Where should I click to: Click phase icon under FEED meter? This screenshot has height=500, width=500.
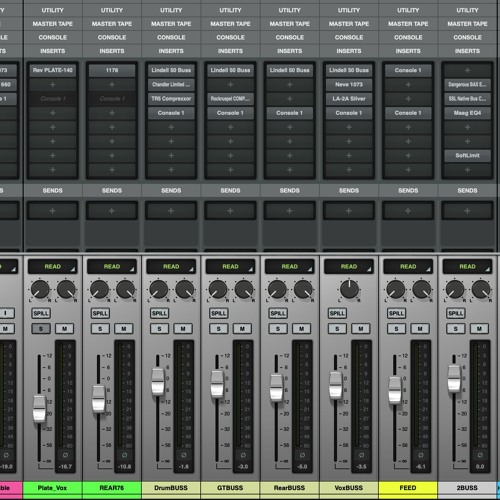(x=421, y=455)
